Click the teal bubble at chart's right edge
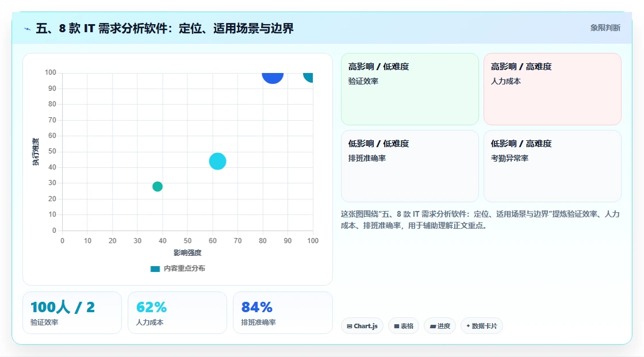This screenshot has height=357, width=644. pyautogui.click(x=308, y=77)
